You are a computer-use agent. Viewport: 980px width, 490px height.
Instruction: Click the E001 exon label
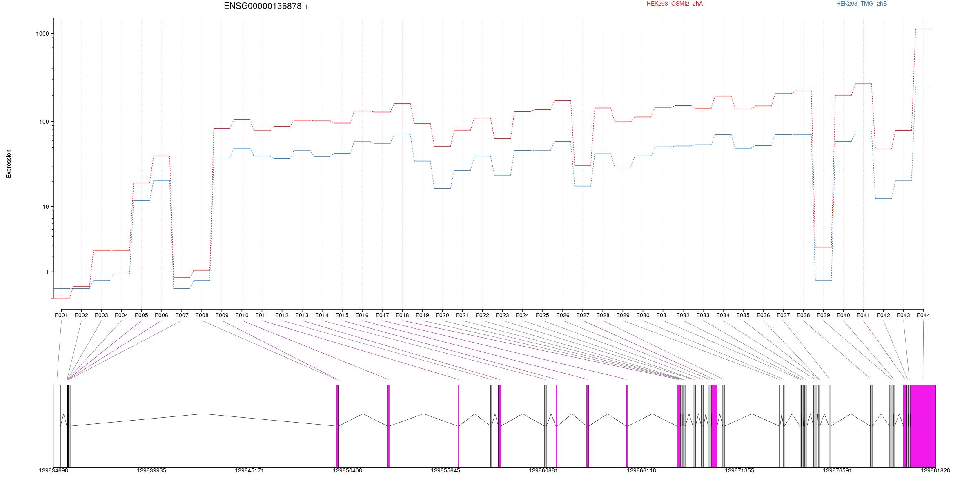tap(61, 315)
